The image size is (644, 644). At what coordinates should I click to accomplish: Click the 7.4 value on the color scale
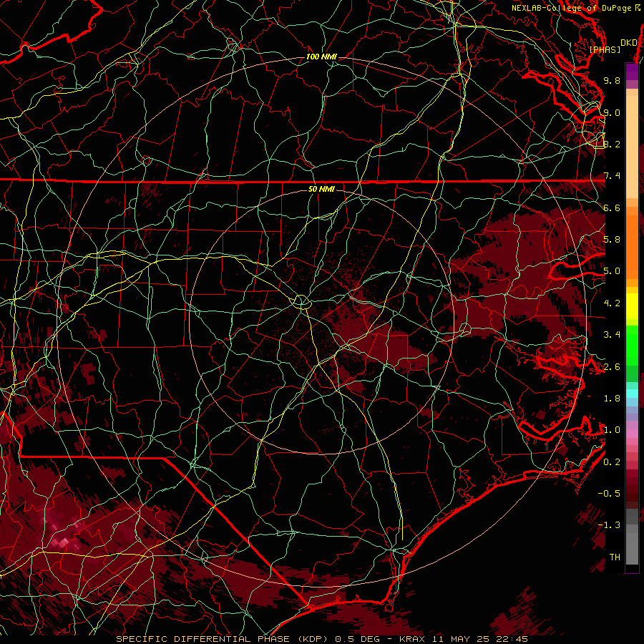click(612, 176)
